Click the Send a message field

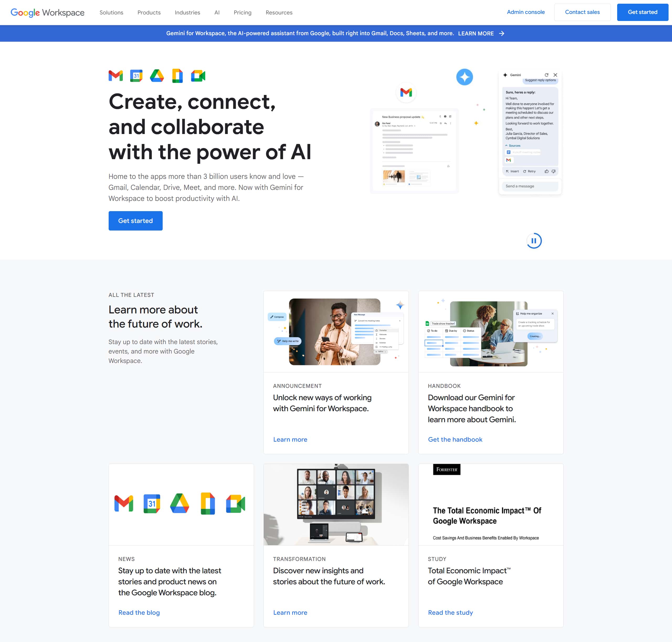(x=530, y=186)
